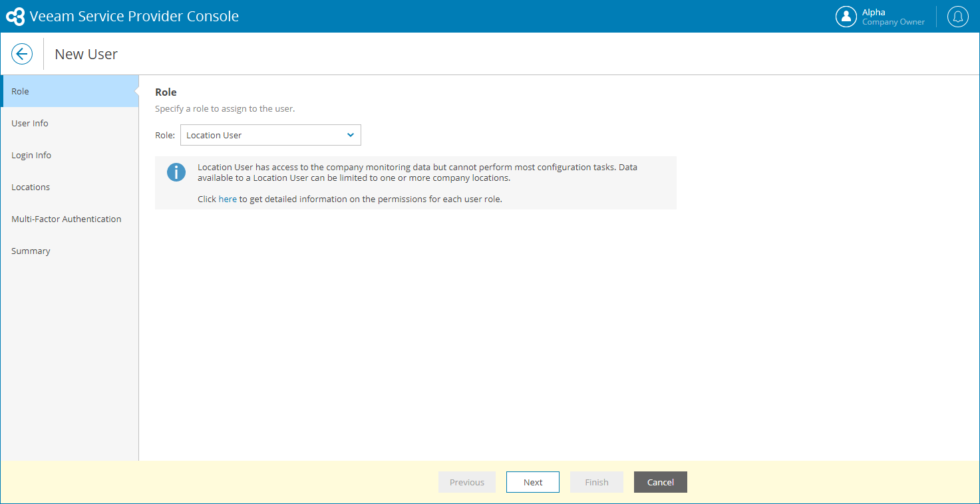Follow the 'here' permissions link
The height and width of the screenshot is (504, 980).
click(x=228, y=199)
